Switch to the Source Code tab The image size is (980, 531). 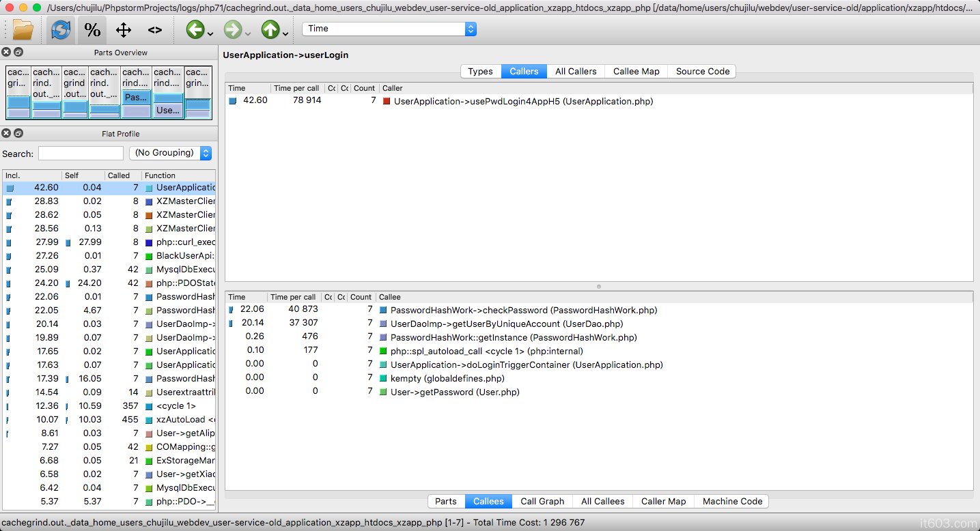702,71
